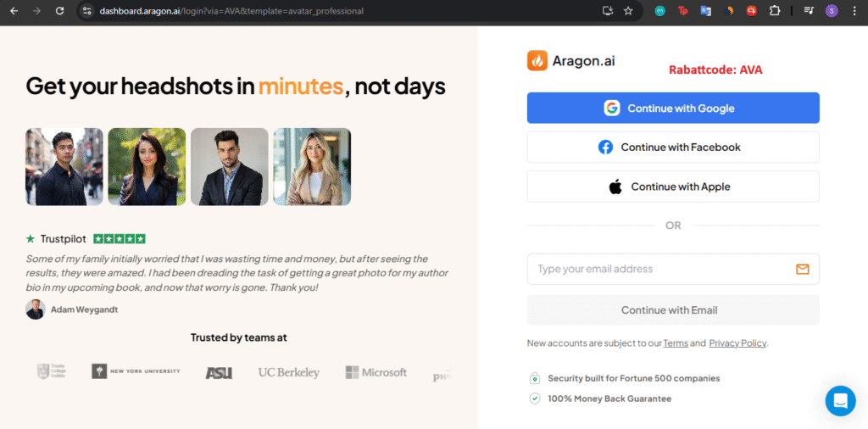Reload the page with the refresh icon
This screenshot has height=429, width=868.
pos(60,10)
